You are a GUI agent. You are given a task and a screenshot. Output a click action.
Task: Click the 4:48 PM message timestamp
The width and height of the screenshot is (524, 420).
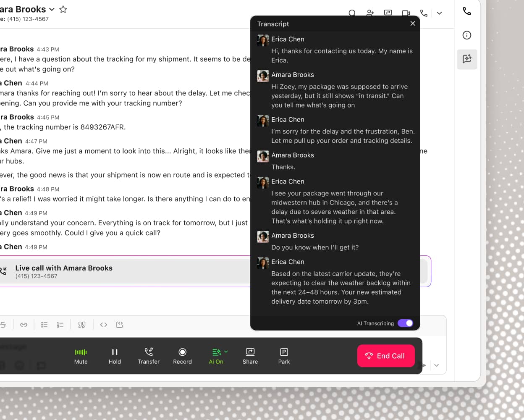[x=48, y=189]
